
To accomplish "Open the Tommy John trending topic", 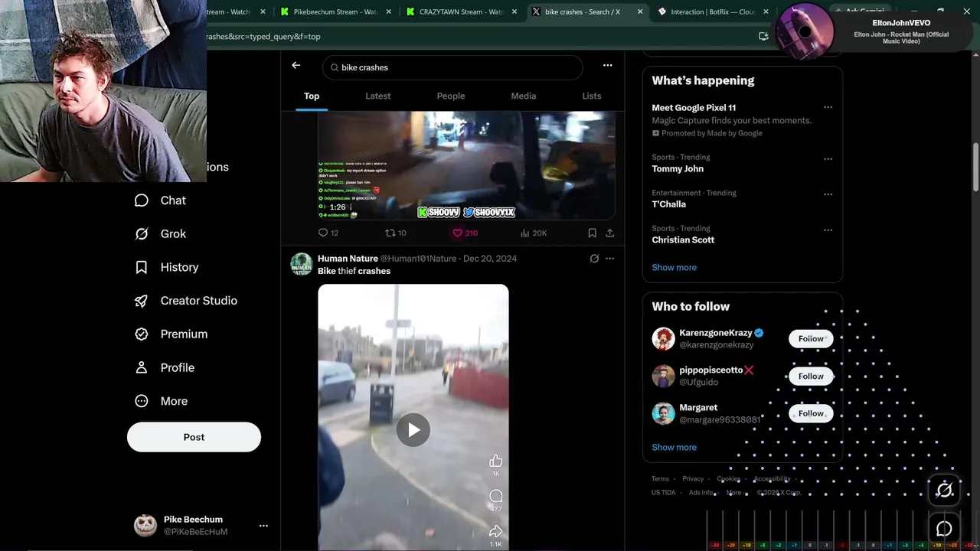I will (678, 168).
